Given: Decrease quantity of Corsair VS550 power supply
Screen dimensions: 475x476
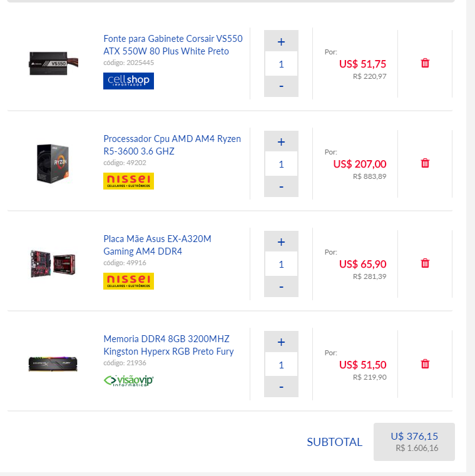Looking at the screenshot, I should [281, 86].
